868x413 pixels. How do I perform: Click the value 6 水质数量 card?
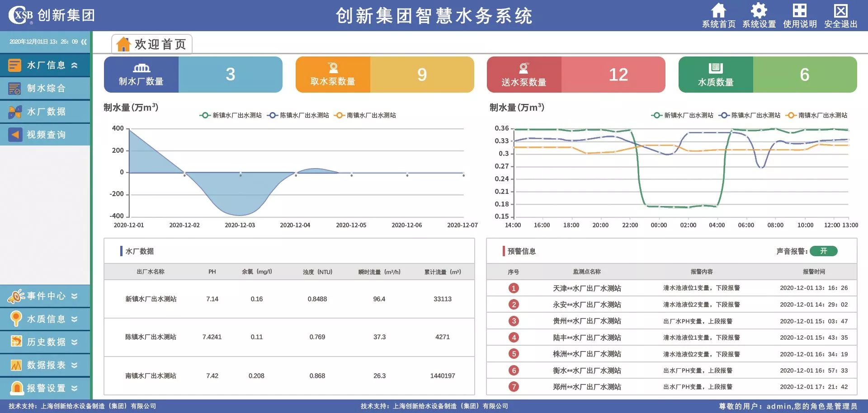click(x=805, y=75)
